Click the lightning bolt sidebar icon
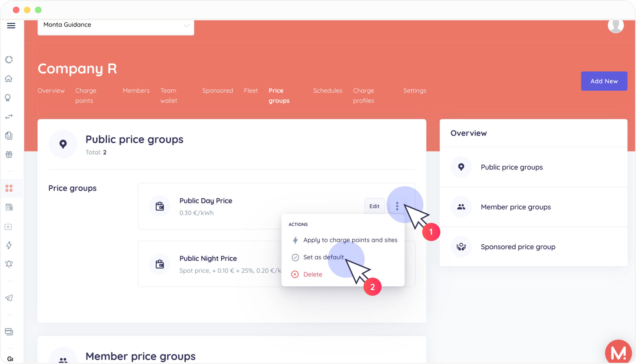This screenshot has width=636, height=364. point(9,245)
